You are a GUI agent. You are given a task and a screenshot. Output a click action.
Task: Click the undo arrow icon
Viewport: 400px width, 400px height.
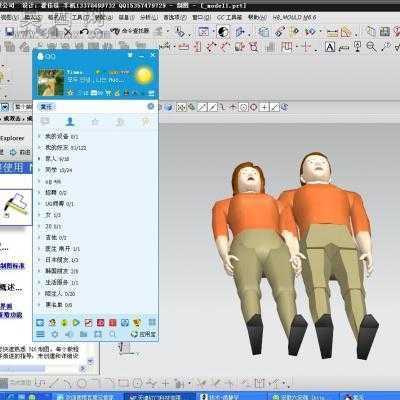(84, 32)
